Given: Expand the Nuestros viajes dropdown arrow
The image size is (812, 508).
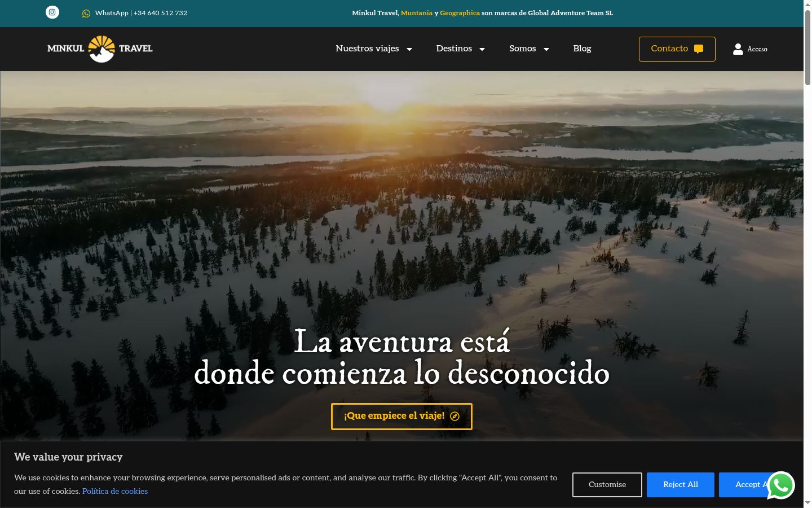Looking at the screenshot, I should [x=409, y=49].
